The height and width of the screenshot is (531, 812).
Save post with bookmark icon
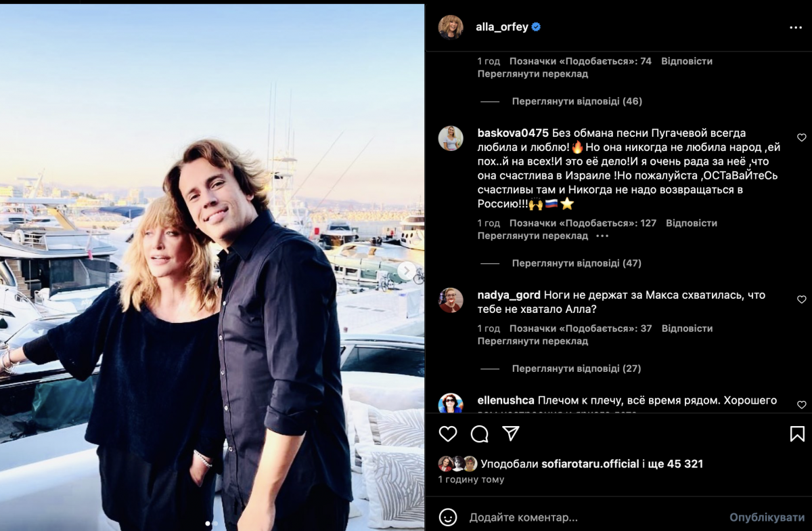[797, 433]
